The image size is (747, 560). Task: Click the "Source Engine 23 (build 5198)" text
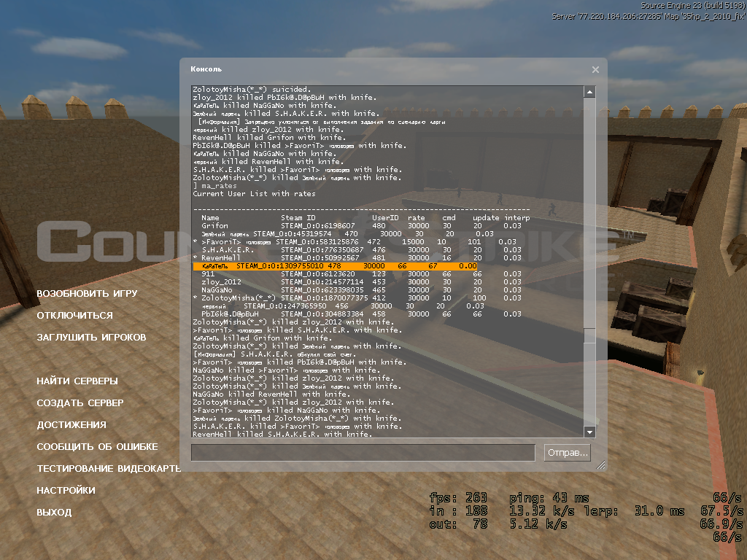coord(692,6)
